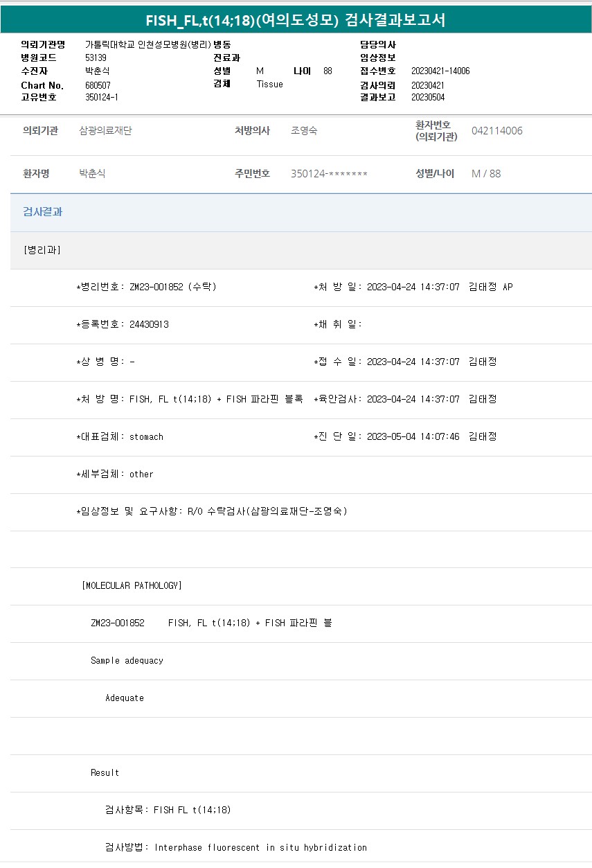592x868 pixels.
Task: Click the [병리과] department row
Action: tap(42, 250)
